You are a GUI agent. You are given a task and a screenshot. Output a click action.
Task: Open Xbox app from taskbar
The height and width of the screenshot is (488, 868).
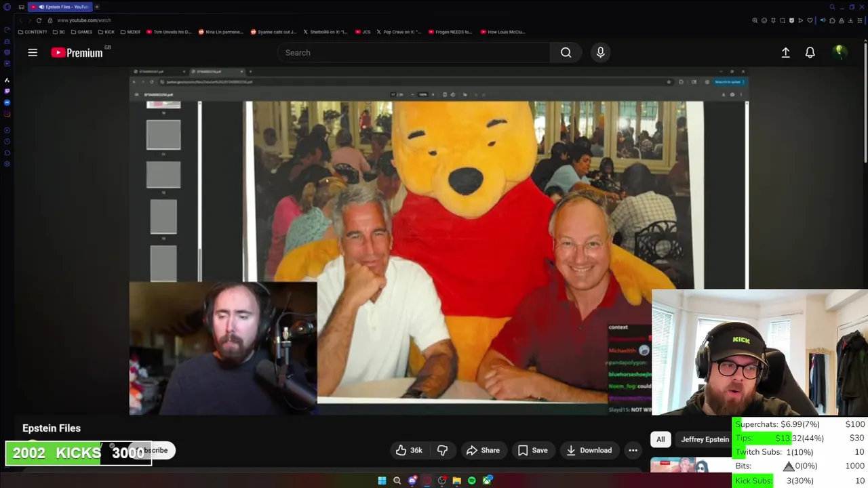coord(487,481)
